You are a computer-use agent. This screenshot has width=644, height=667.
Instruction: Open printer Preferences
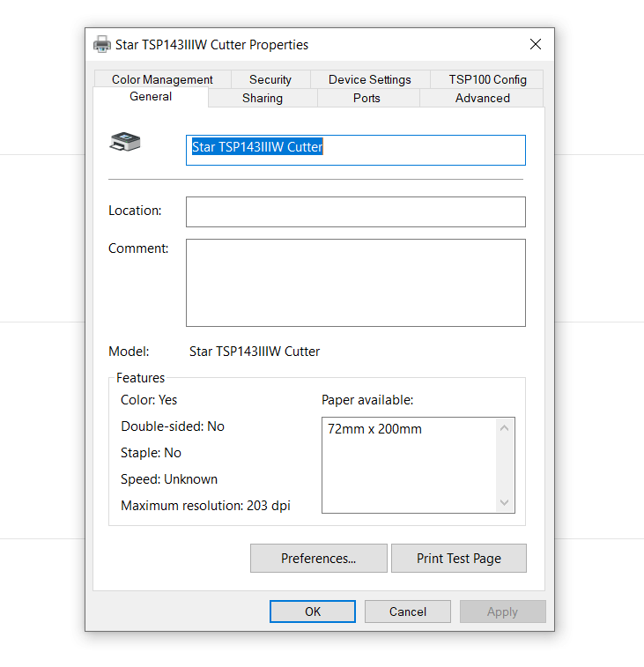tap(319, 558)
